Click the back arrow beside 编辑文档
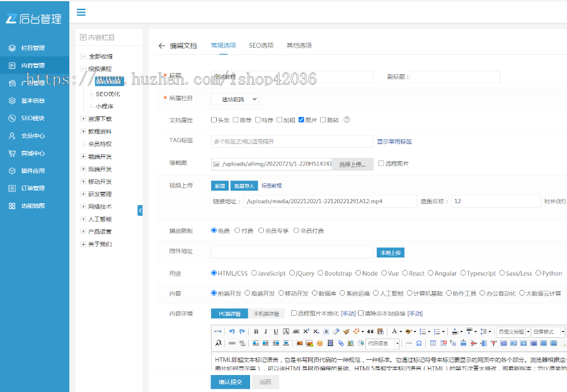 tap(162, 45)
